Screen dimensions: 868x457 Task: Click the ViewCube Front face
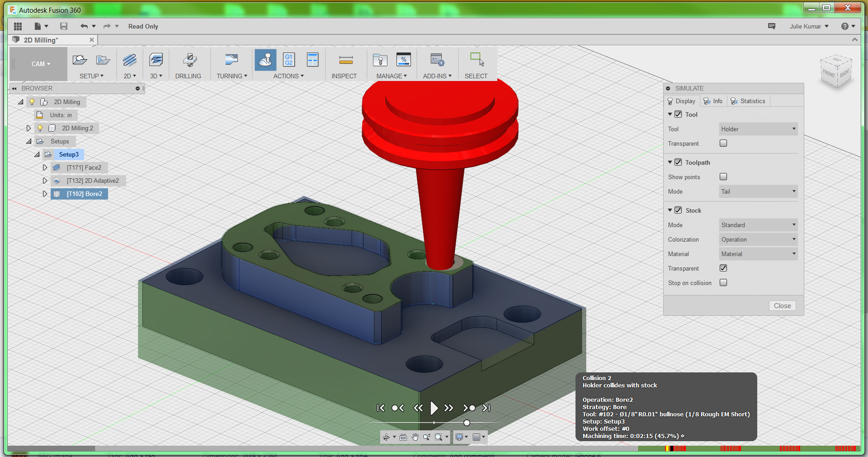pos(829,73)
